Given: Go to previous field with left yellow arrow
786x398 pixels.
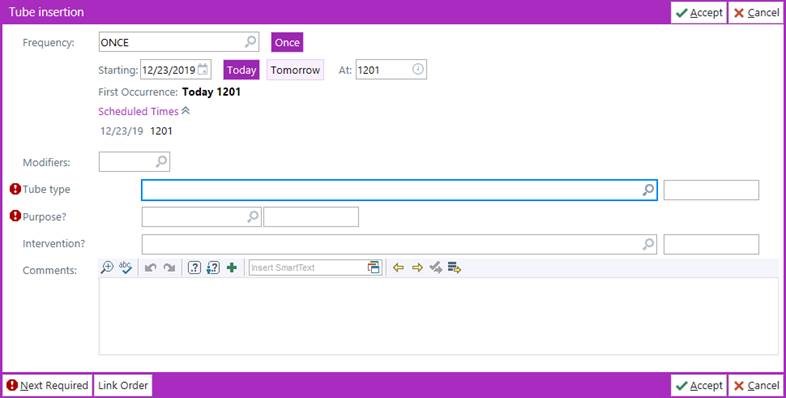Looking at the screenshot, I should point(399,268).
